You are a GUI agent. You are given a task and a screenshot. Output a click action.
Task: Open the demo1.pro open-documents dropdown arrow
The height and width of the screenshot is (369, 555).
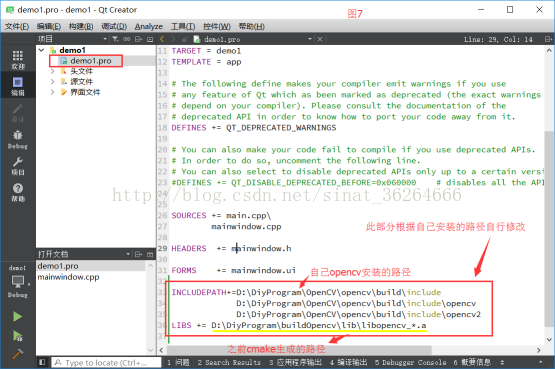coord(310,39)
